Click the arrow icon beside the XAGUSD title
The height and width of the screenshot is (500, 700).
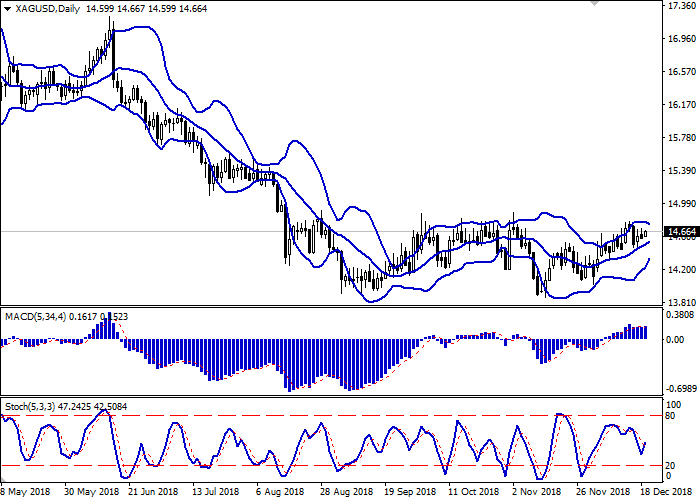[6, 9]
